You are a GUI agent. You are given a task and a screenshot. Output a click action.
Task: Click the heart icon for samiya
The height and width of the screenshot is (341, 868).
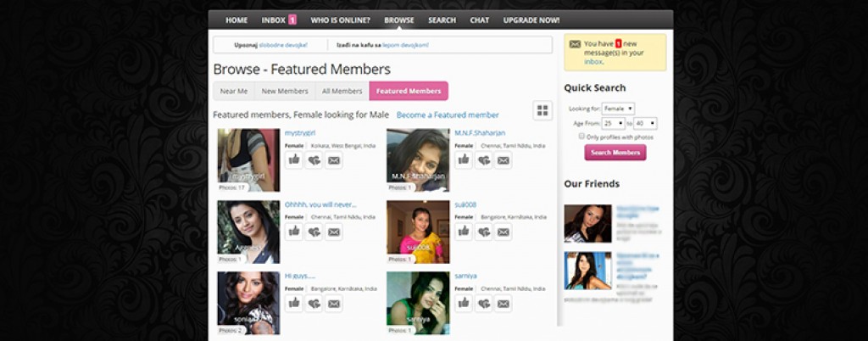484,303
